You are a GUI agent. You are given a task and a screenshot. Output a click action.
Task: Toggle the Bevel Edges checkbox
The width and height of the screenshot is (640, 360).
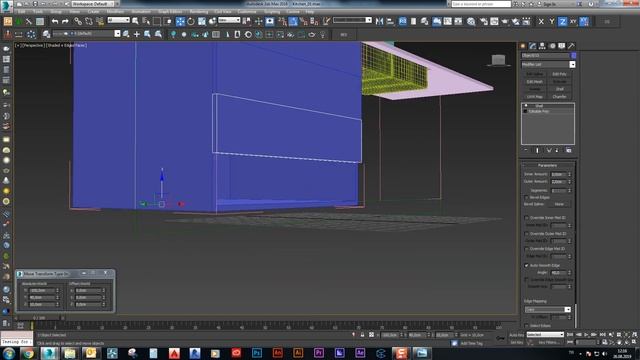(x=526, y=198)
